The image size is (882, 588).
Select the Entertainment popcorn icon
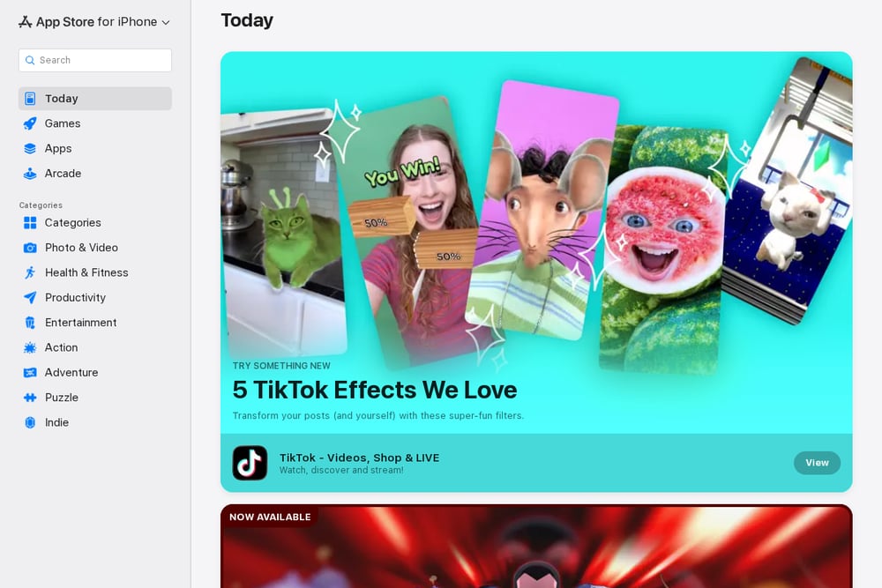pos(30,323)
